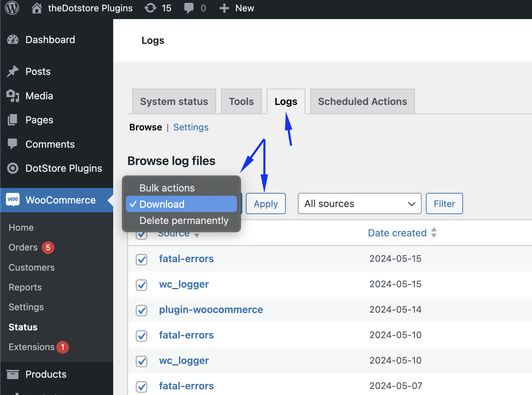Switch to the System status tab
This screenshot has width=532, height=395.
coord(174,101)
